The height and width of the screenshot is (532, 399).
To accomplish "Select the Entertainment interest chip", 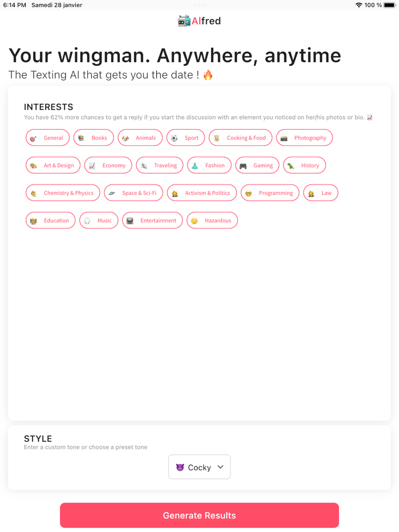I will [152, 220].
